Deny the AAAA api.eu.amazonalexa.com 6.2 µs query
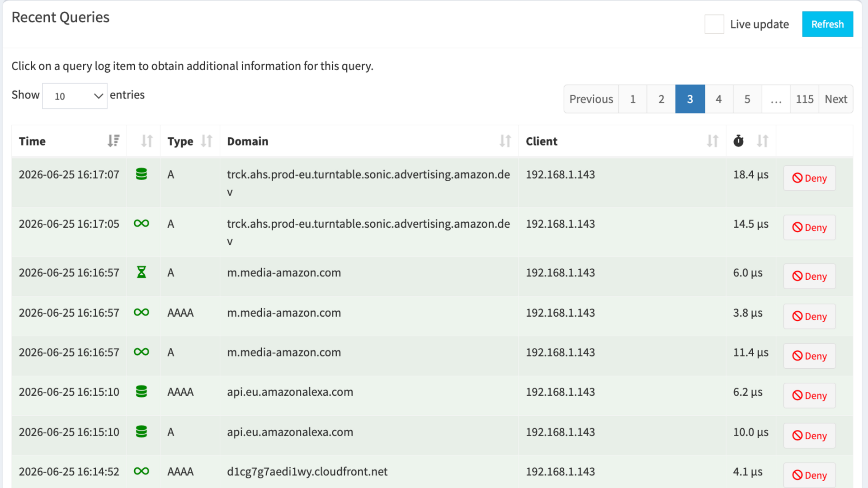 809,395
